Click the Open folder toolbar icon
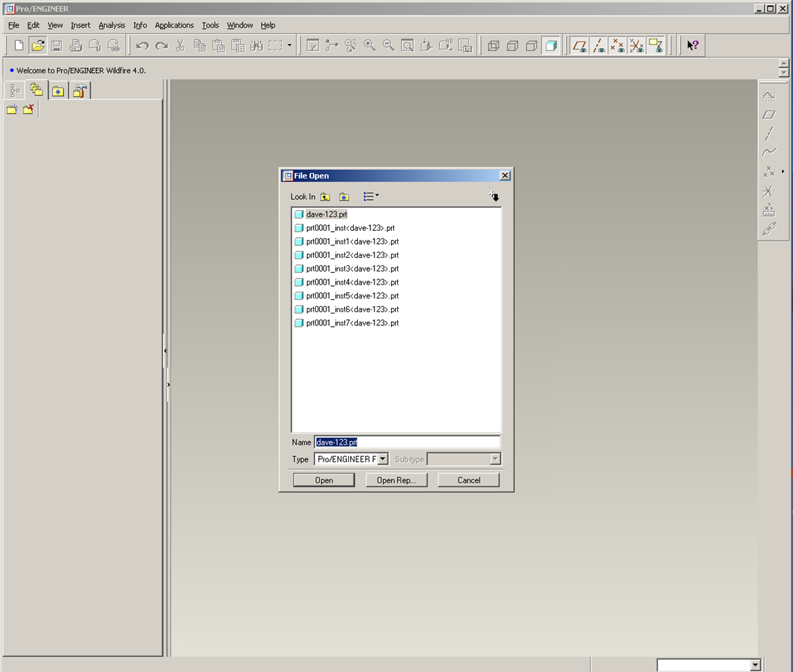Image resolution: width=793 pixels, height=672 pixels. (x=38, y=45)
